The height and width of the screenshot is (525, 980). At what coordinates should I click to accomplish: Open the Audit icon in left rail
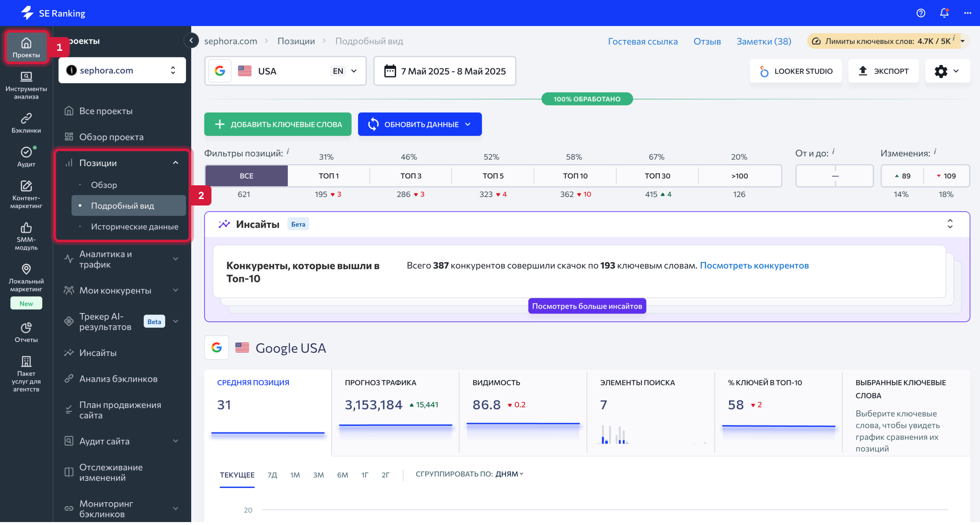click(26, 157)
